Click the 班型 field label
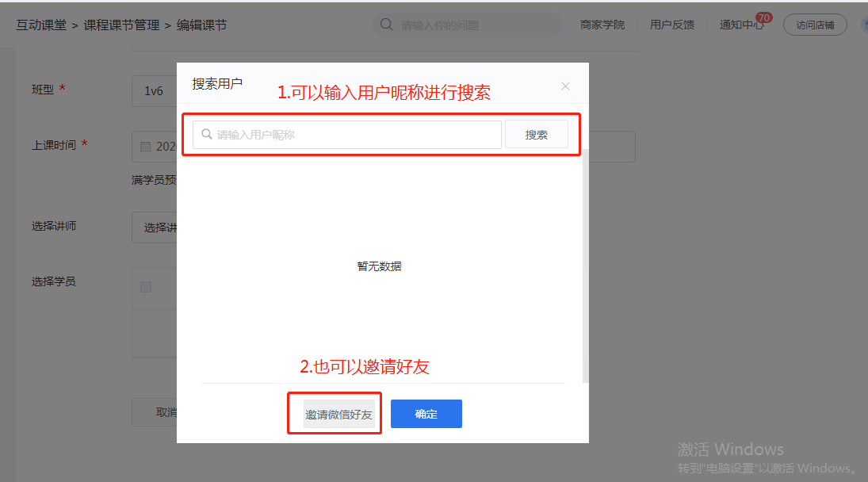Screen dimensions: 868x482 coord(43,90)
